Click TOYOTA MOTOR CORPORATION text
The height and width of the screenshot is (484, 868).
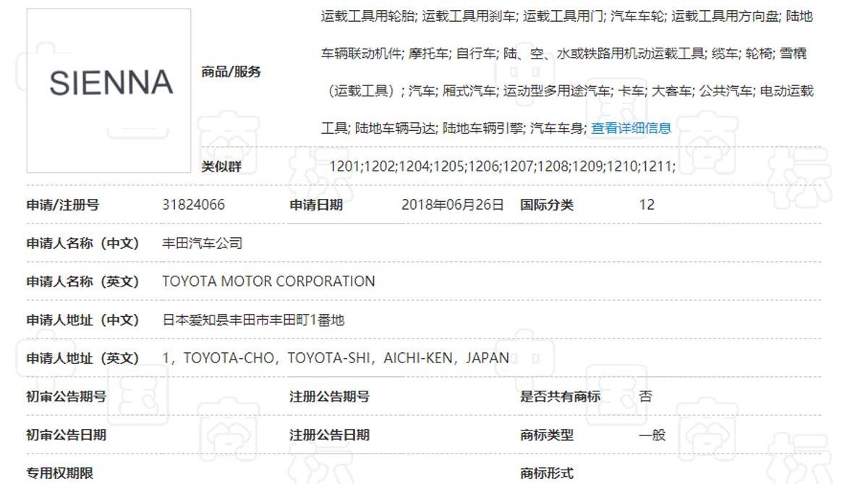[268, 281]
